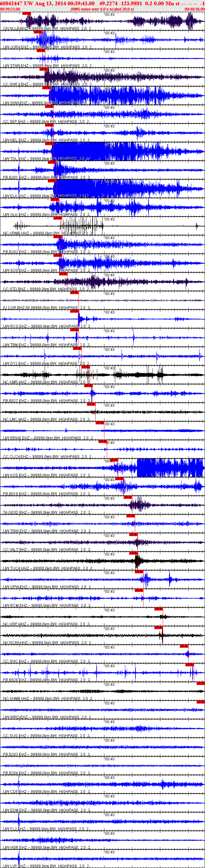Select the UW TRW EHZ station label

47,531
